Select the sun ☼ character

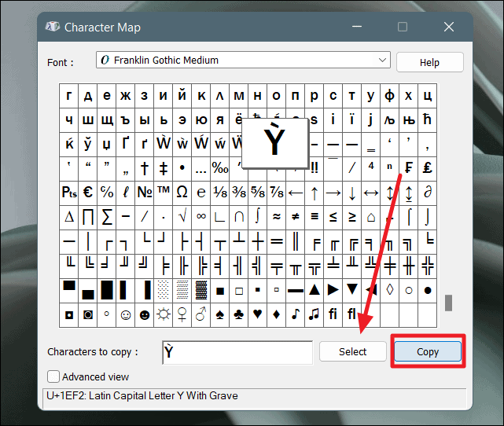[x=164, y=315]
